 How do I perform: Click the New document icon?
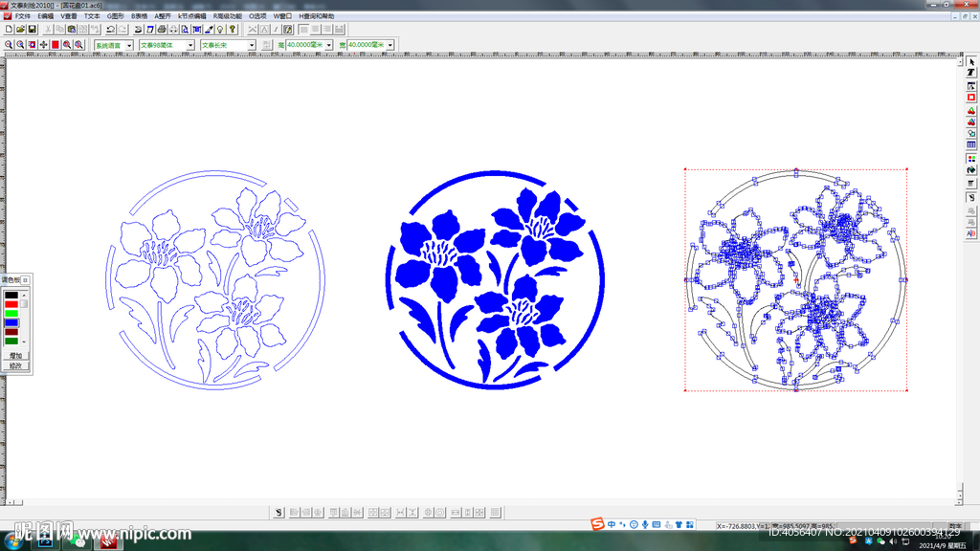click(9, 30)
